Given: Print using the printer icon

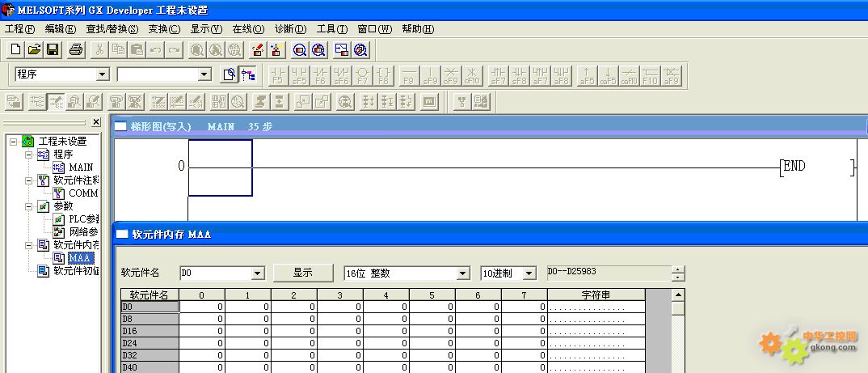Looking at the screenshot, I should point(76,50).
